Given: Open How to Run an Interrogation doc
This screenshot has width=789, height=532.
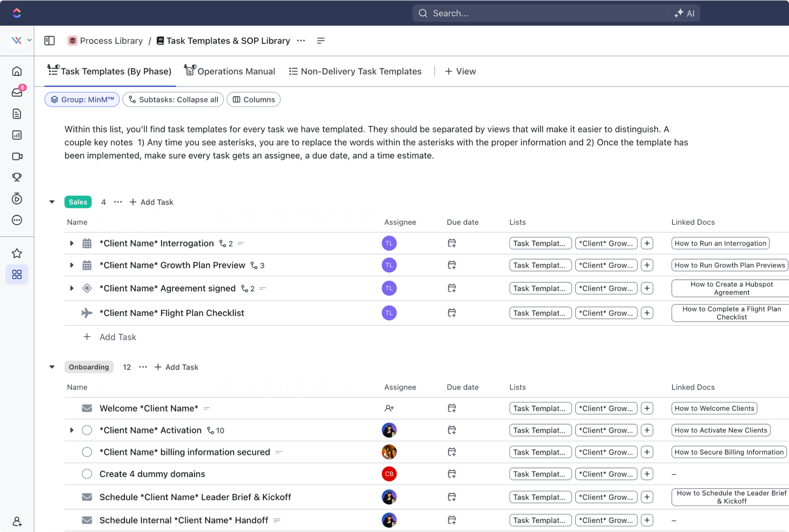Looking at the screenshot, I should (720, 243).
